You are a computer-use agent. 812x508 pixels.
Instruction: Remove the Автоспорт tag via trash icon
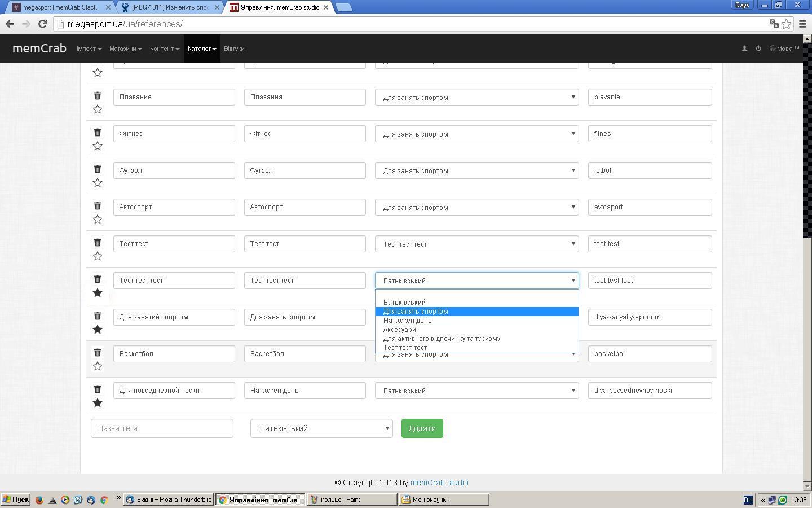98,206
